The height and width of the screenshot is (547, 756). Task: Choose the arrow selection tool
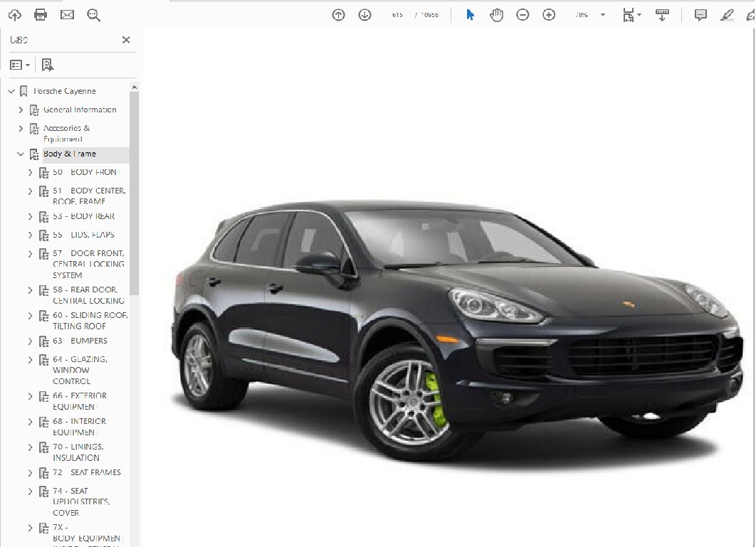470,15
